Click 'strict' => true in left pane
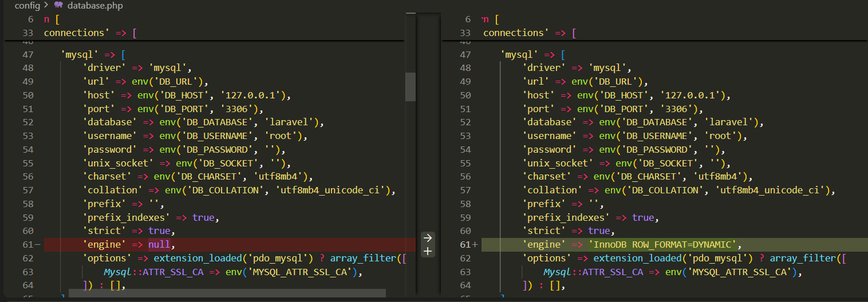This screenshot has width=868, height=302. [127, 231]
